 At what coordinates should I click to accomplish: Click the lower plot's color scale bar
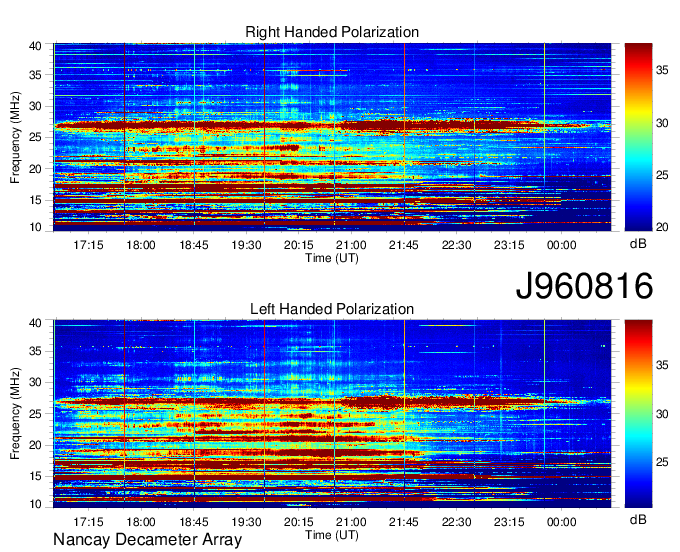click(638, 414)
